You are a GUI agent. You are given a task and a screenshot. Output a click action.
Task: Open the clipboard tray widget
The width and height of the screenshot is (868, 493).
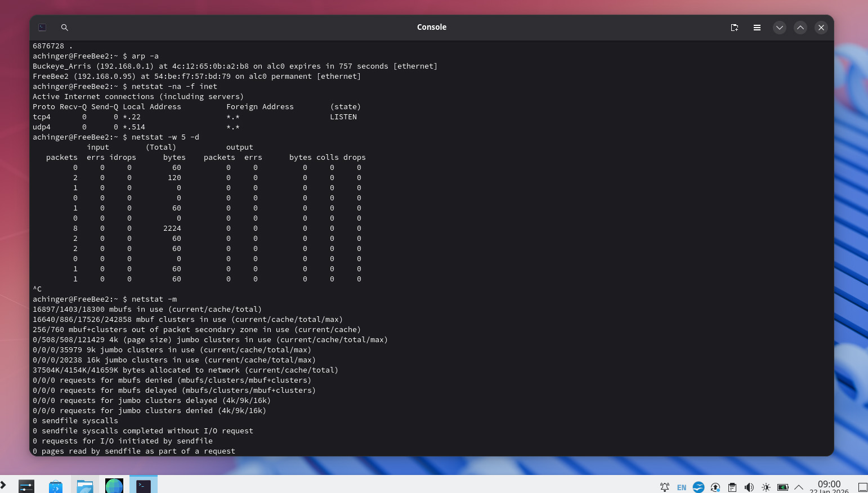point(732,487)
